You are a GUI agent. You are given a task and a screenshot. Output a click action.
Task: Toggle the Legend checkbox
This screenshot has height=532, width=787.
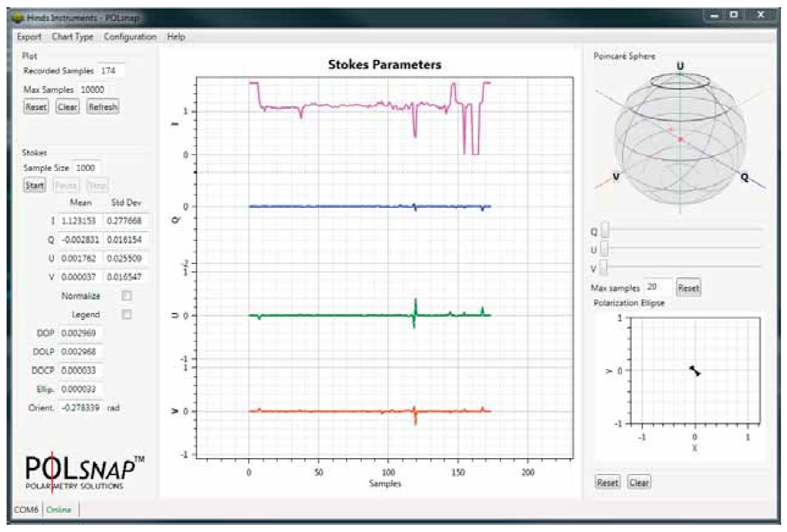point(127,315)
